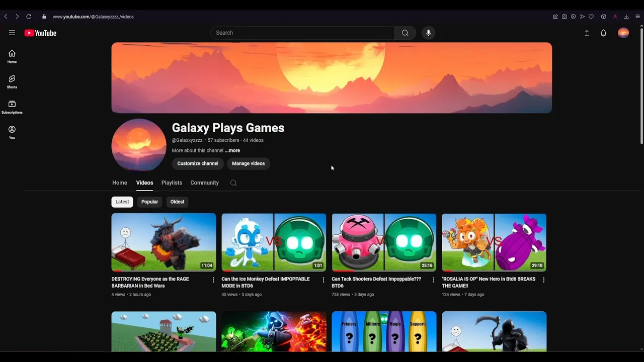Click the page vertical scrollbar thumb
Screen dimensions: 644x362
pos(641,85)
